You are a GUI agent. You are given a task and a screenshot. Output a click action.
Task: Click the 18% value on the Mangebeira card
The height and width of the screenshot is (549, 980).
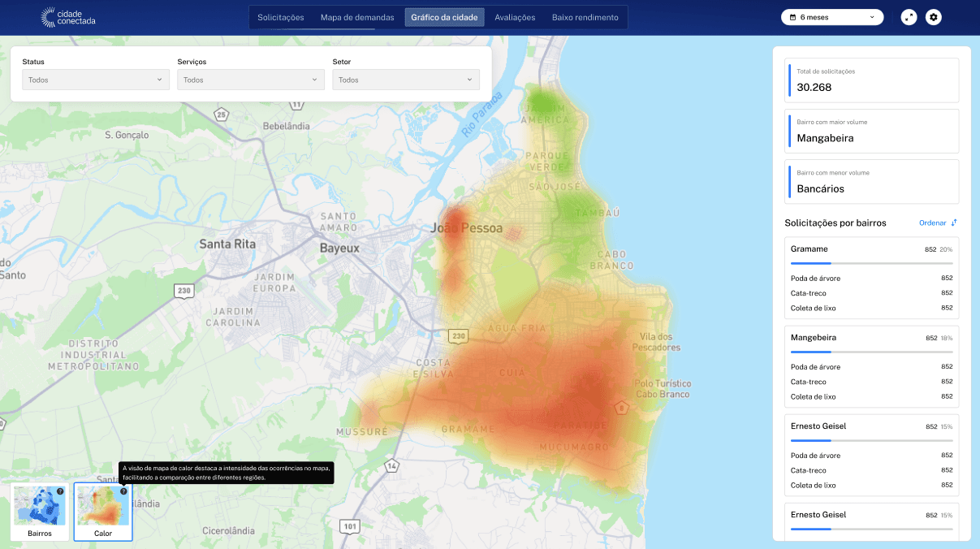(x=947, y=338)
